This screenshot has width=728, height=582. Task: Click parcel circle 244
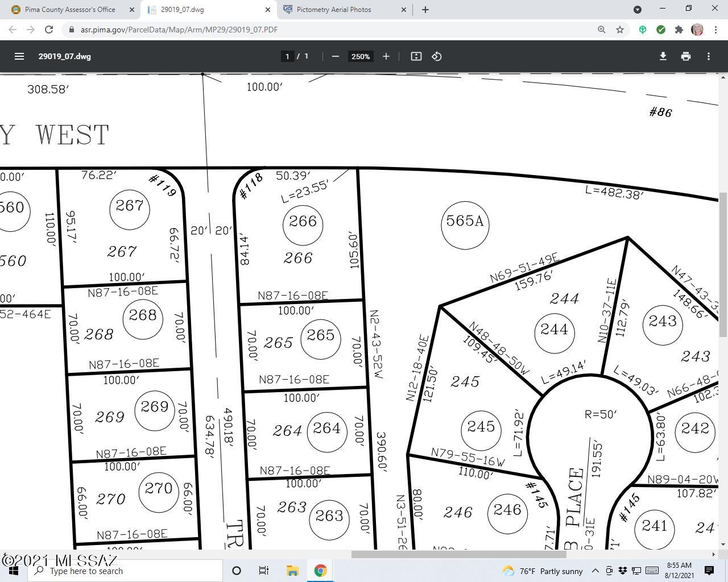pos(555,332)
